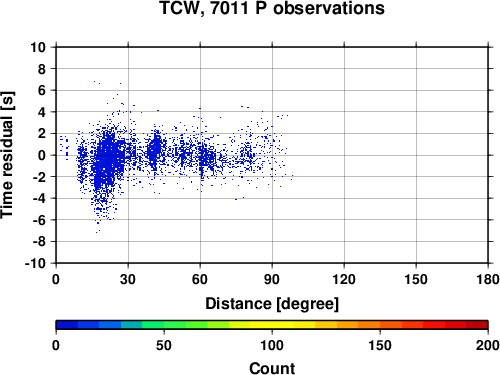Click the colorbar tick label '50'
The image size is (500, 375).
[164, 345]
